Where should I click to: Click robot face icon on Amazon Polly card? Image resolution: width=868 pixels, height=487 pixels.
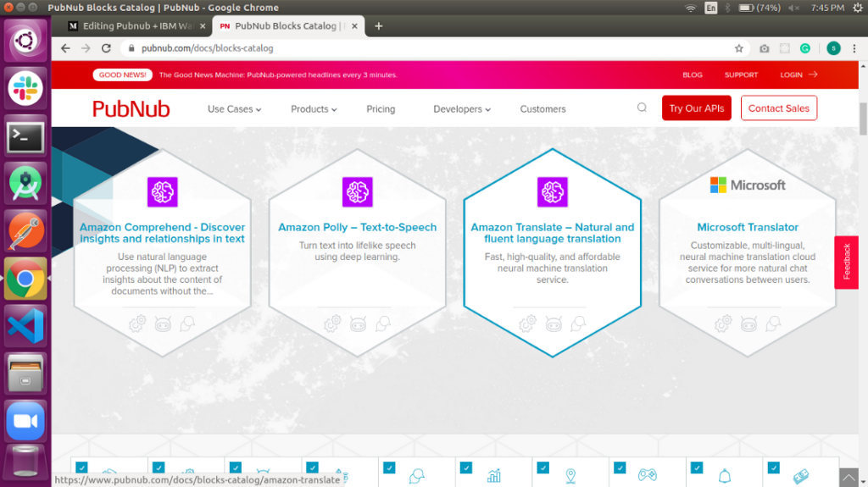(x=358, y=324)
